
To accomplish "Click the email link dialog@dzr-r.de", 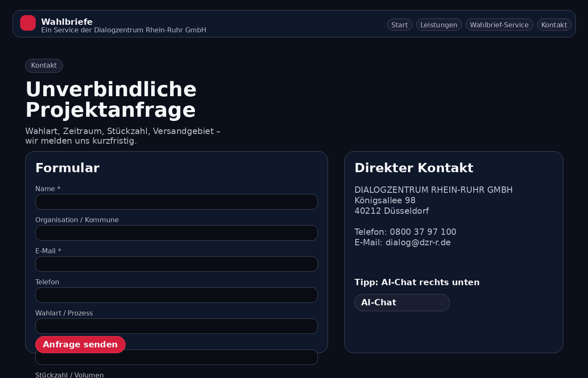I will [418, 242].
